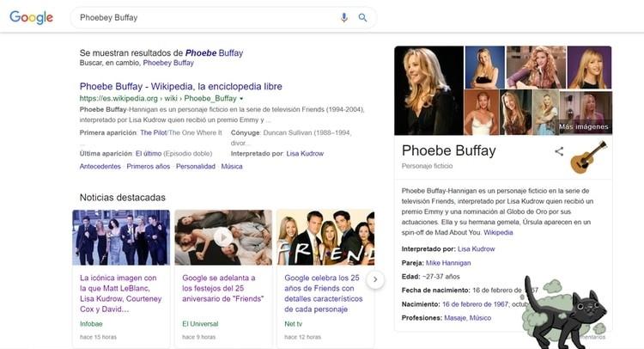Open 16 de febrero de 1967 birth link
Screen dimensions: 644x349
[x=475, y=304]
